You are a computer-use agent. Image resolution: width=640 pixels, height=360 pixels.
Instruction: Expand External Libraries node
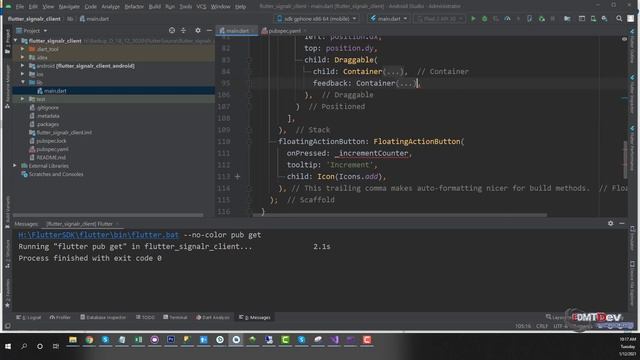pyautogui.click(x=15, y=166)
